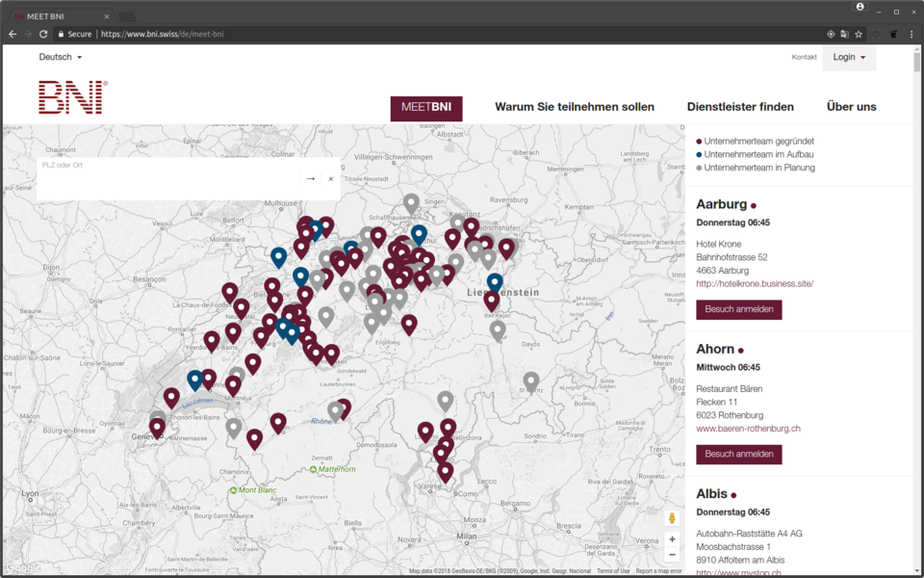Click the location target icon in address bar
The height and width of the screenshot is (578, 924).
point(831,35)
